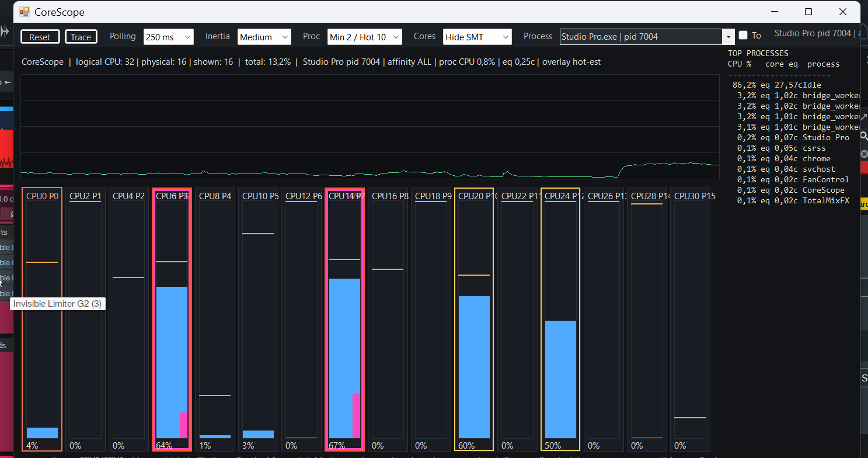Click the TOP PROCESSES heading
Screen dimensions: 868x458
[x=758, y=53]
